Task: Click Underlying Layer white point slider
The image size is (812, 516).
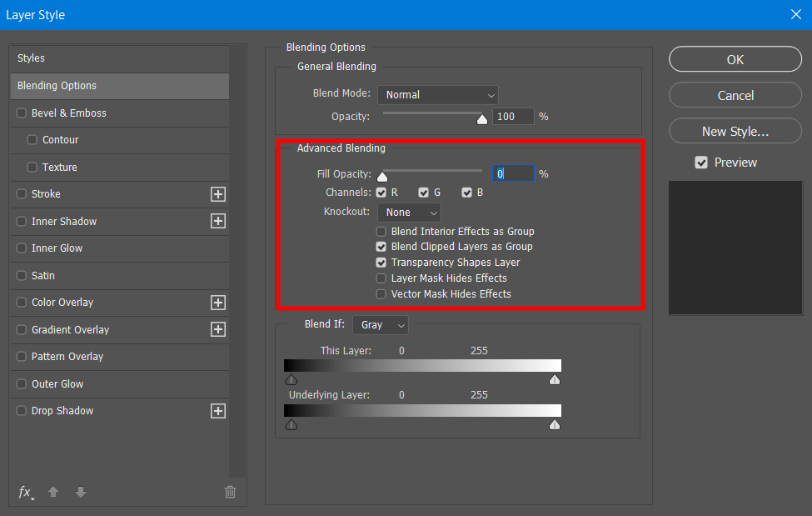Action: click(555, 425)
